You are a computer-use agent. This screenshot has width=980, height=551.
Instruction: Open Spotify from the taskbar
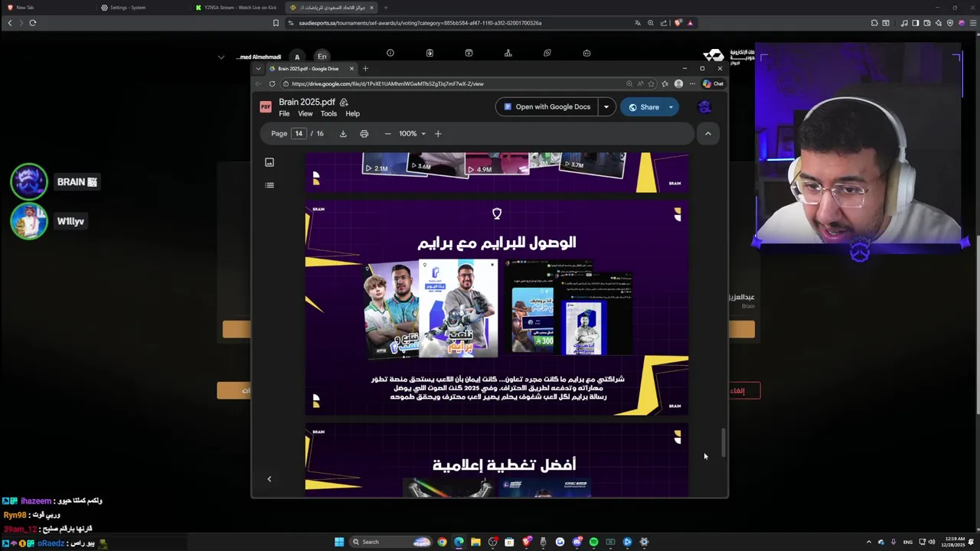pos(593,542)
